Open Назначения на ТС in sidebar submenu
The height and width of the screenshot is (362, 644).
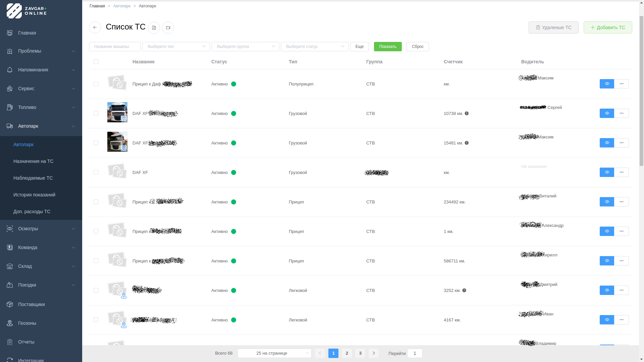click(x=34, y=161)
